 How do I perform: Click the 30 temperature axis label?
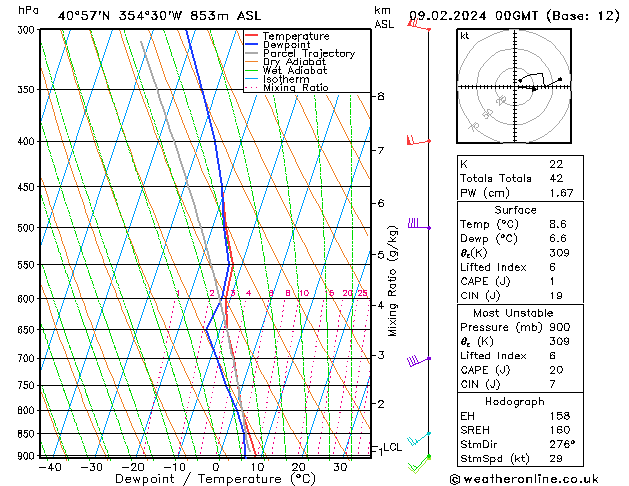[340, 467]
